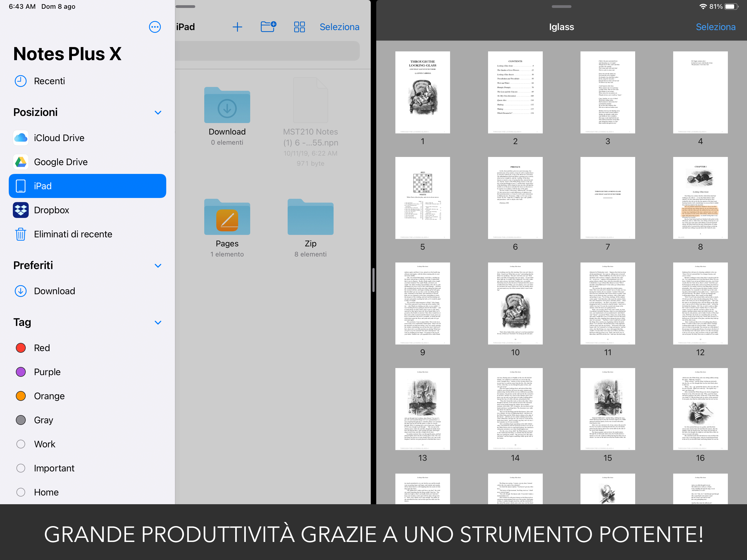Image resolution: width=747 pixels, height=560 pixels.
Task: Open page 15 thumbnail
Action: (608, 409)
